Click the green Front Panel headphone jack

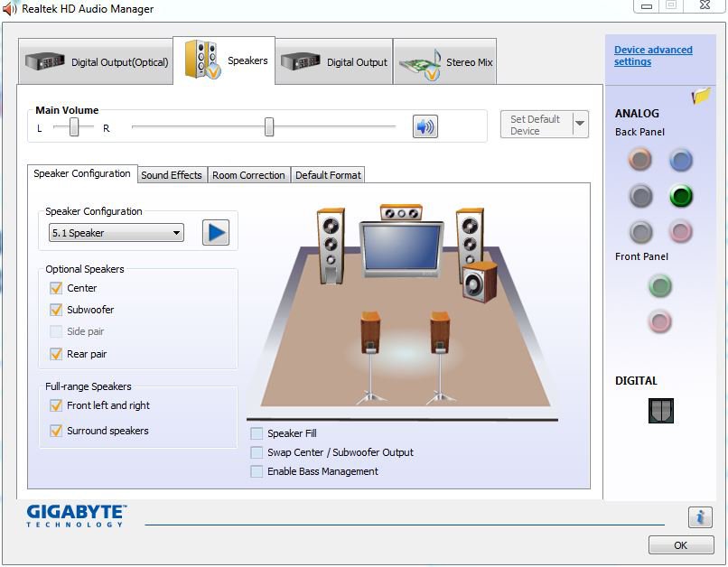659,285
